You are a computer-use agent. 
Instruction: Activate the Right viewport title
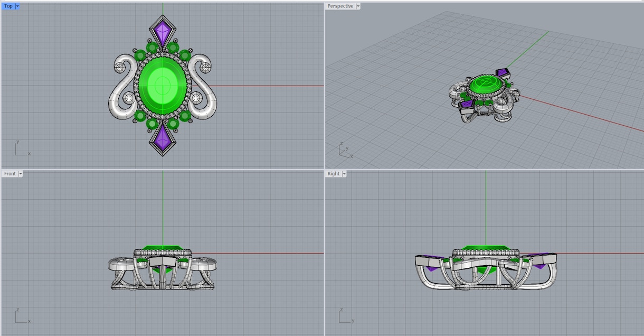(334, 174)
